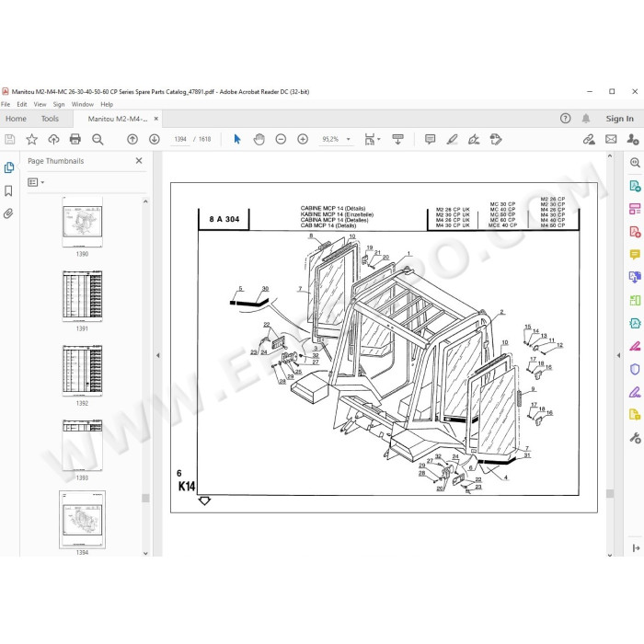Activate the Hand pan tool

(259, 139)
